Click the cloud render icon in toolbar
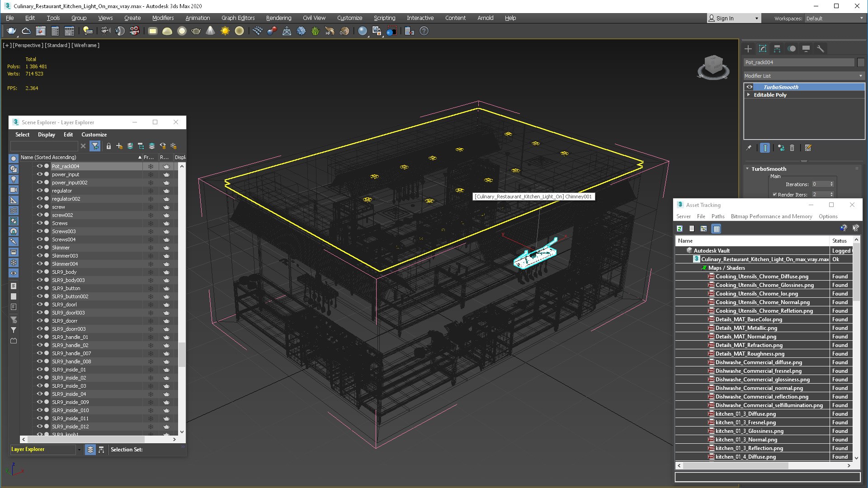 point(26,31)
